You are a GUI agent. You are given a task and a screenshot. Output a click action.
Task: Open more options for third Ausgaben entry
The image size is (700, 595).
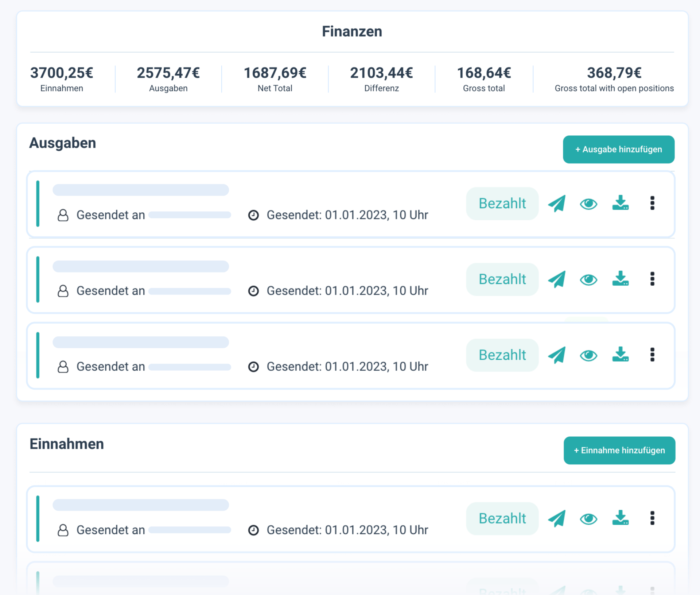[x=652, y=355]
